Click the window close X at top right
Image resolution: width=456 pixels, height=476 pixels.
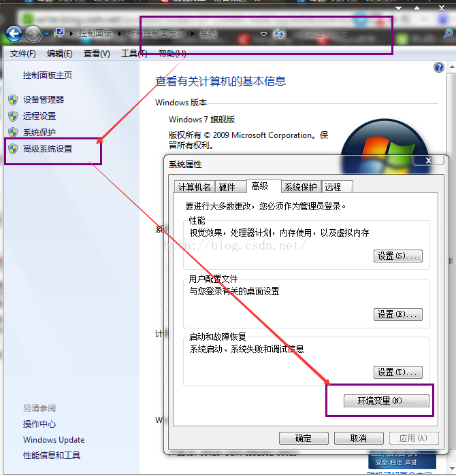click(442, 8)
